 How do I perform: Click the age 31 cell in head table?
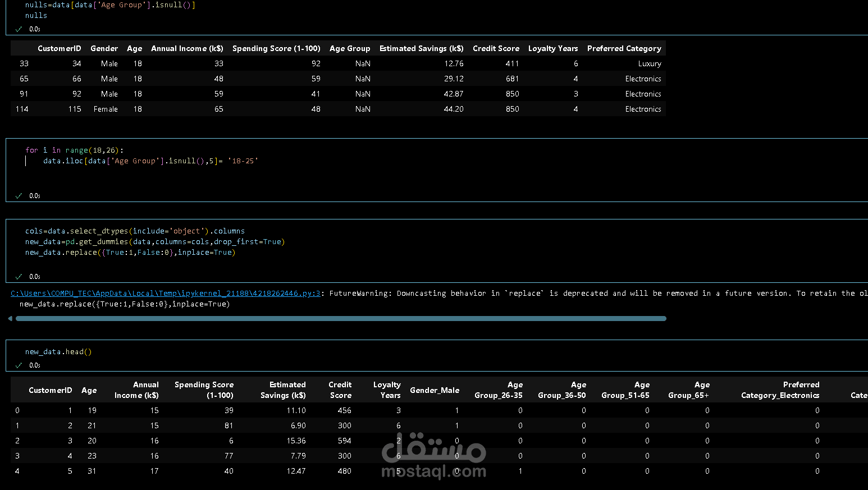click(x=92, y=471)
